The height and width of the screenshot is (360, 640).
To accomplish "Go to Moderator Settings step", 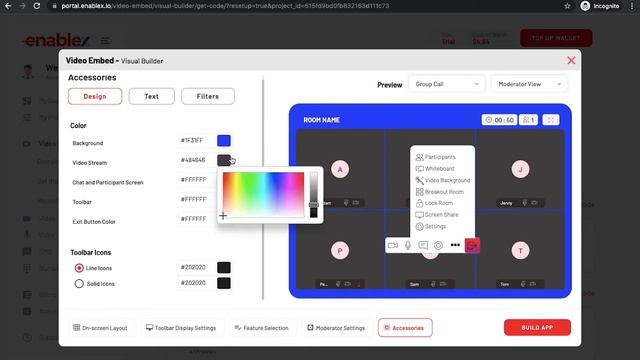I will click(x=336, y=328).
